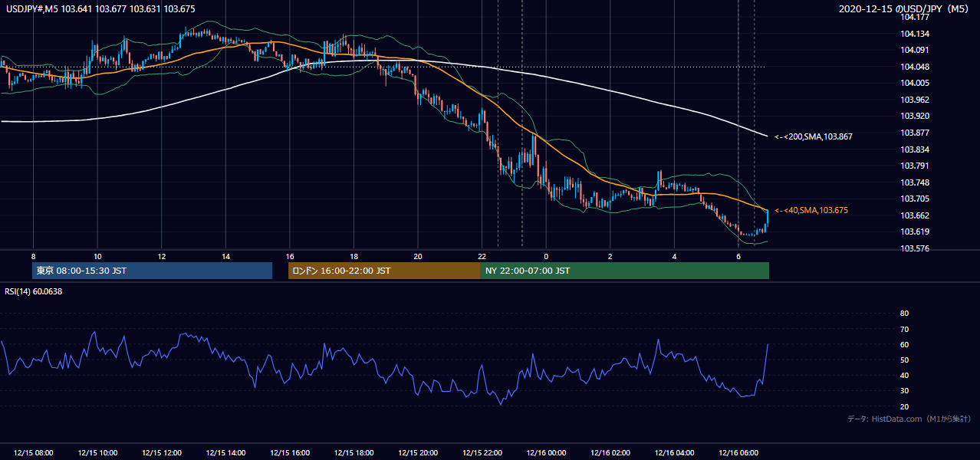Click price axis value 103.791
This screenshot has width=980, height=460.
pyautogui.click(x=915, y=166)
